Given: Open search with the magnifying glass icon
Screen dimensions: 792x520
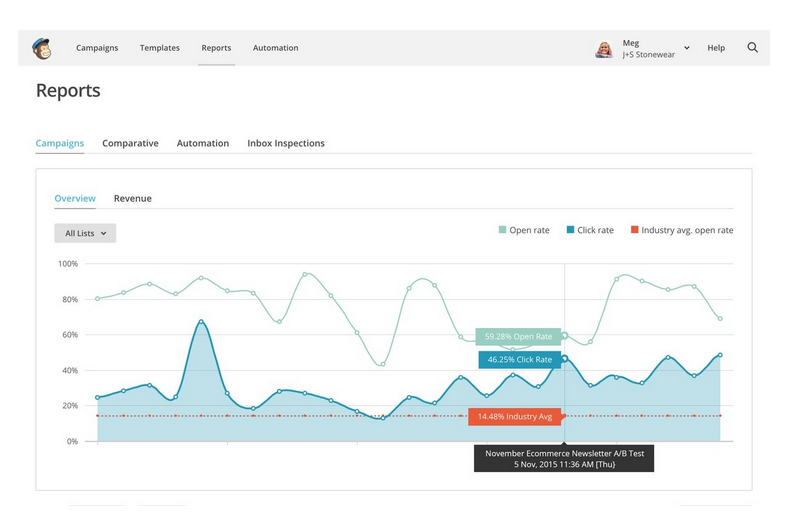Looking at the screenshot, I should click(x=752, y=48).
